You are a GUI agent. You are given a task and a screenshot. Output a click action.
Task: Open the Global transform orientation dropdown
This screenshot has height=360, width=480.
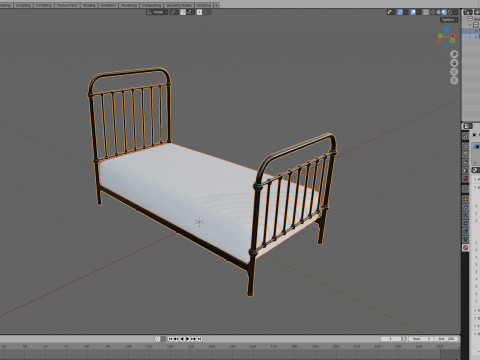[x=157, y=12]
